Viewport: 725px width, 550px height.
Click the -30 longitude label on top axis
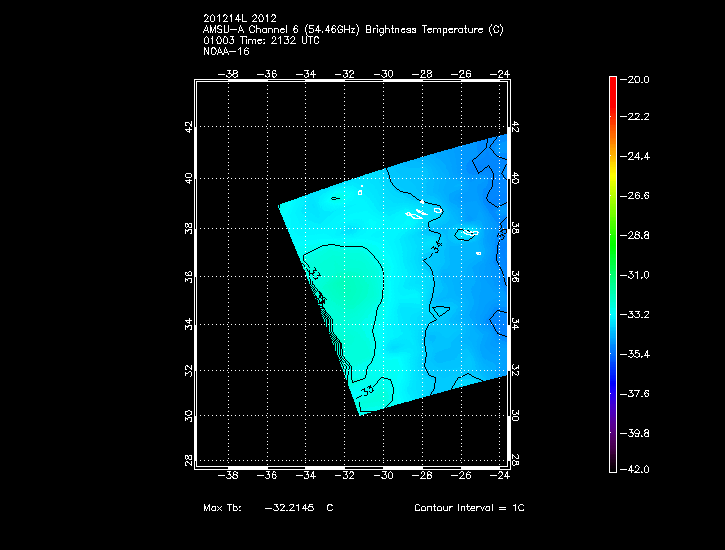(x=385, y=73)
